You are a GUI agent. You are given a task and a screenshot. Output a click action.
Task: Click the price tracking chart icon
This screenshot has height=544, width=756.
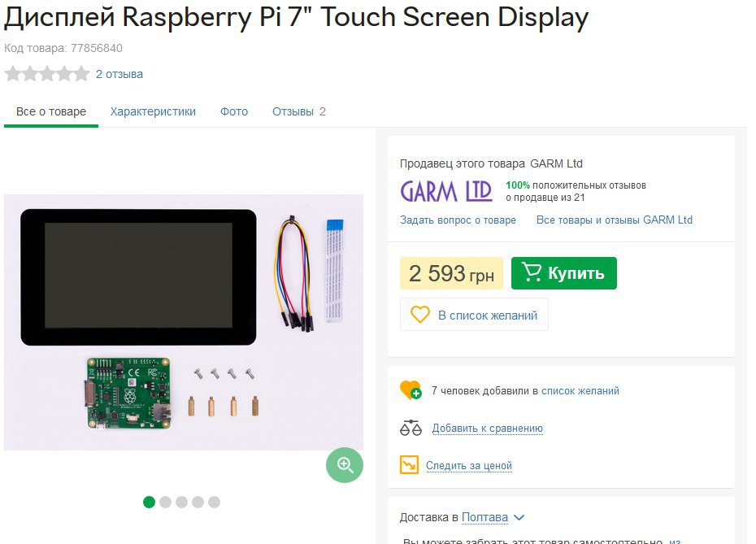410,465
